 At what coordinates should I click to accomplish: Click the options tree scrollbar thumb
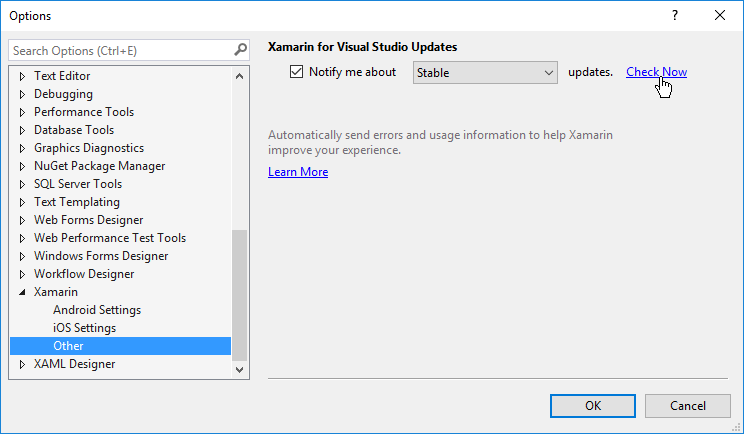pyautogui.click(x=240, y=295)
